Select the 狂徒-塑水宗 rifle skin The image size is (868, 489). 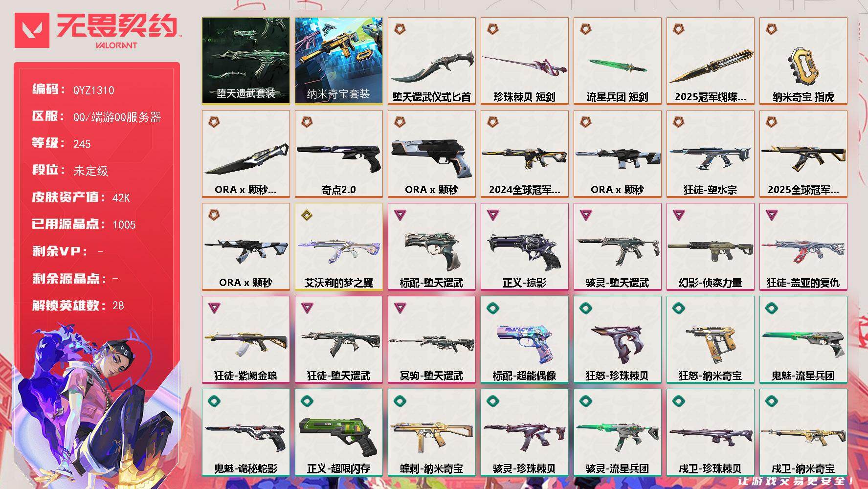click(710, 154)
